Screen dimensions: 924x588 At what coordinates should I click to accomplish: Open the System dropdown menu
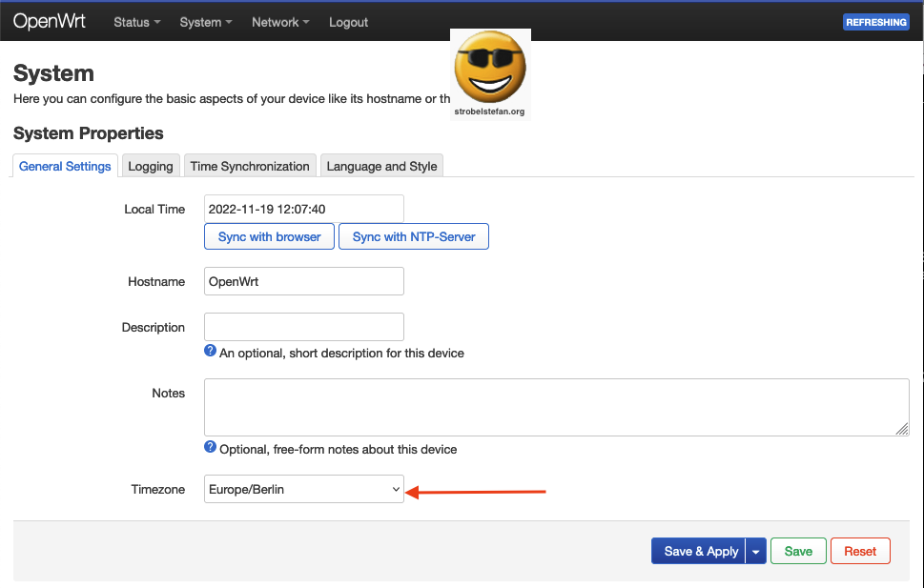point(205,22)
